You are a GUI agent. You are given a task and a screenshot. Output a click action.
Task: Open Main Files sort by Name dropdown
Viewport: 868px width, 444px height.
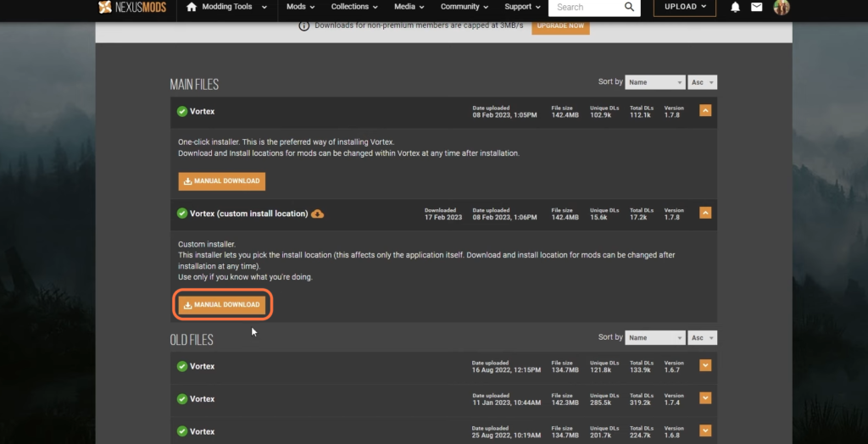click(655, 82)
